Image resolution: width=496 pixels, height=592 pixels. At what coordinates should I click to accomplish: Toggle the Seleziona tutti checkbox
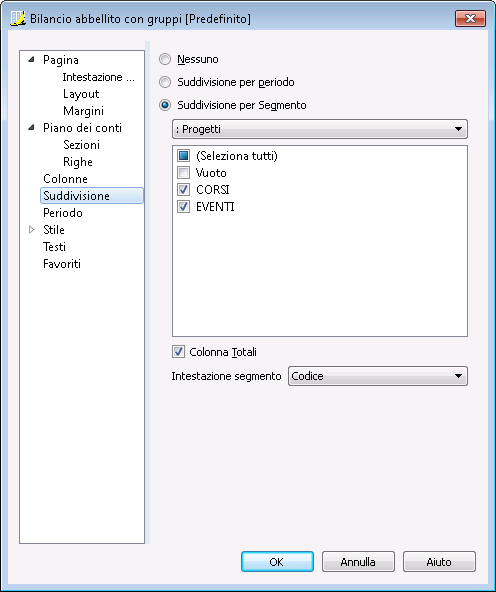tap(184, 156)
